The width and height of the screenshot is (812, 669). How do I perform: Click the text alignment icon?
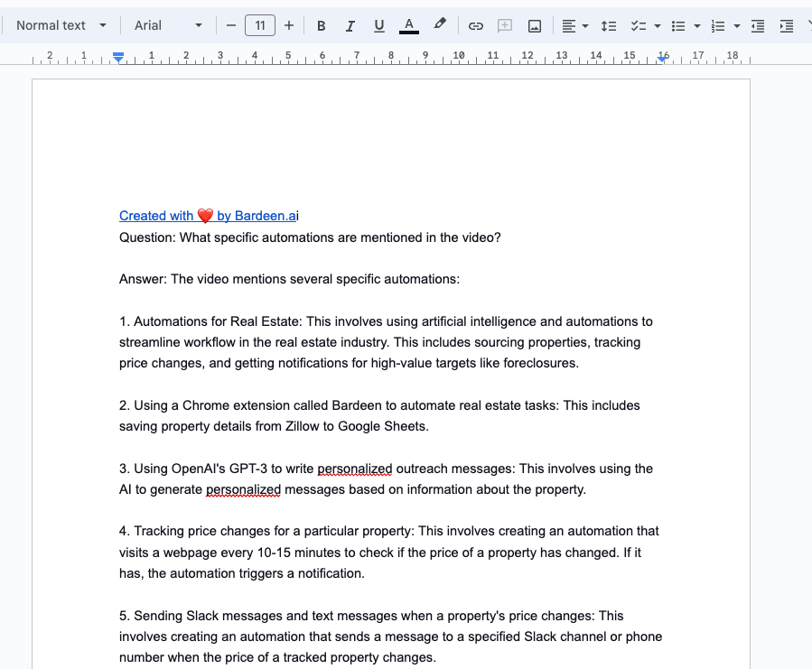pyautogui.click(x=569, y=25)
